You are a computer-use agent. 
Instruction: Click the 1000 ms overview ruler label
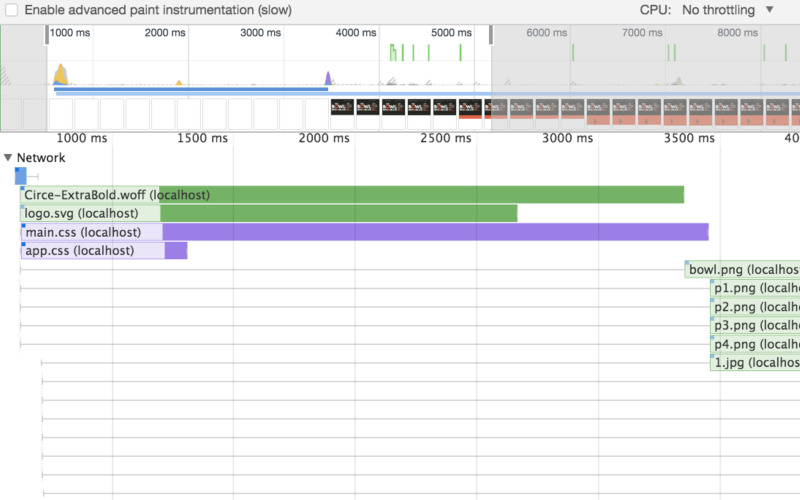point(70,33)
